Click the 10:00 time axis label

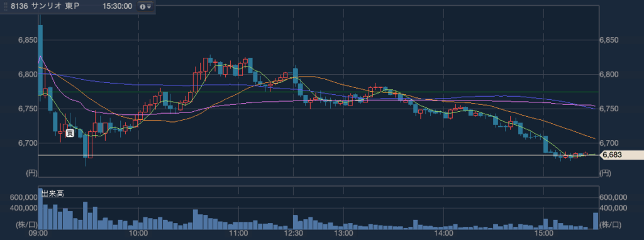point(138,234)
